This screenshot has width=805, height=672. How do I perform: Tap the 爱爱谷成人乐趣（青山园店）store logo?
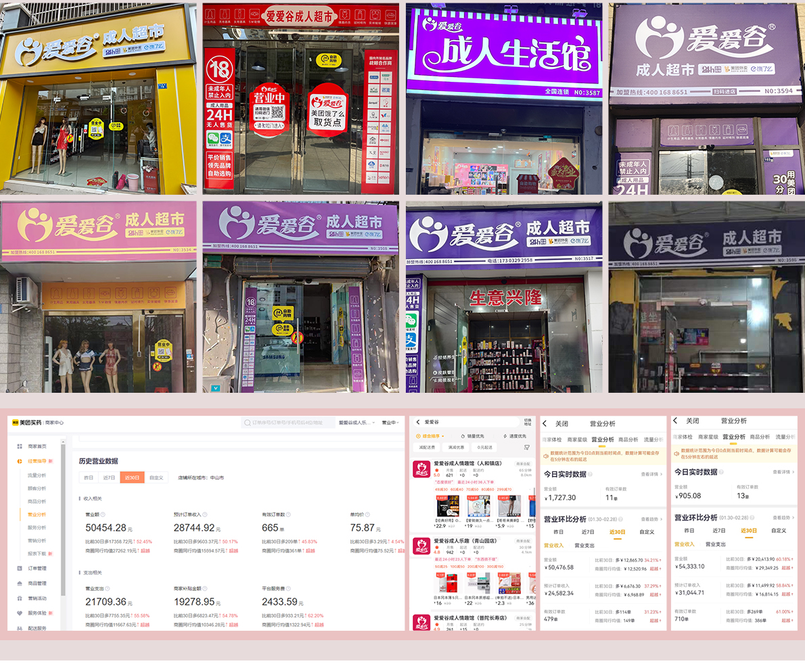[x=421, y=546]
